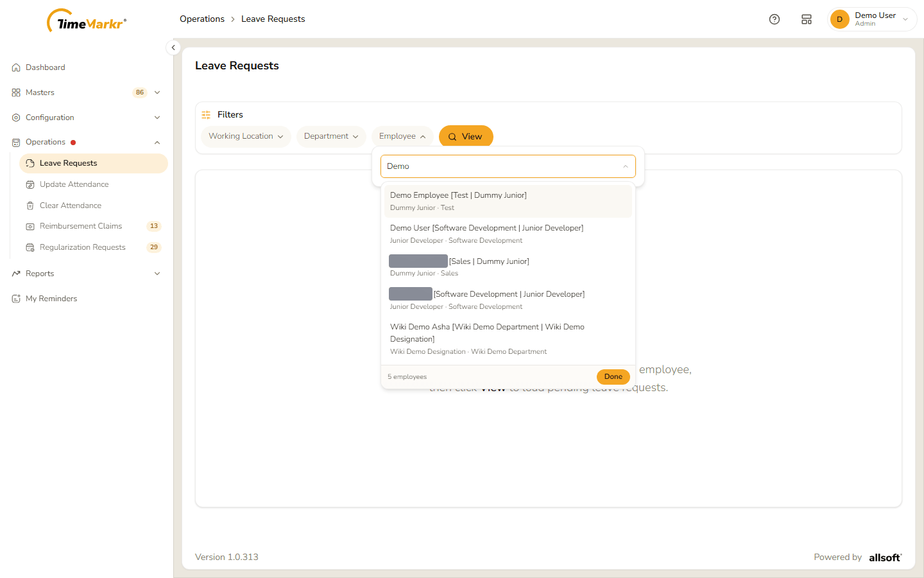Open Regularization Requests page
The image size is (924, 578).
pos(94,247)
